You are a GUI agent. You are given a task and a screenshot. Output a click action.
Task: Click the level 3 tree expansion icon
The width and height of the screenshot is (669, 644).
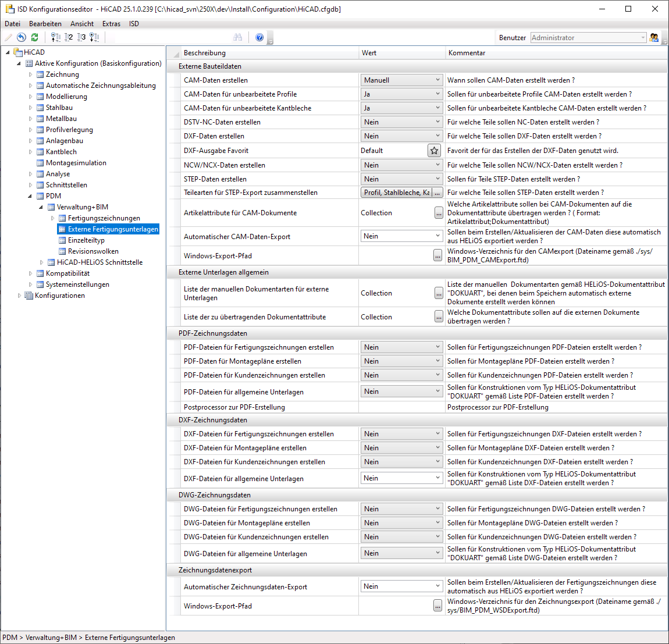click(x=81, y=38)
